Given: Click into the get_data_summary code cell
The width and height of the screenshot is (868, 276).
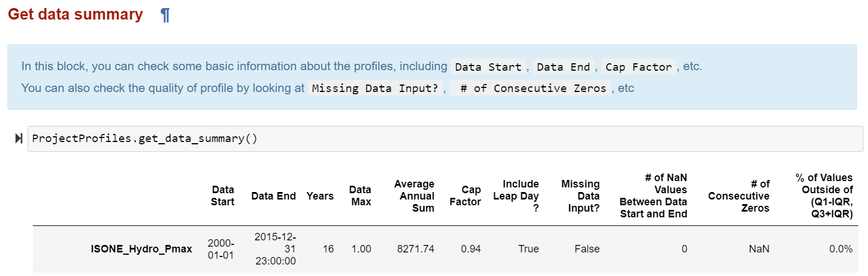Looking at the screenshot, I should (445, 139).
